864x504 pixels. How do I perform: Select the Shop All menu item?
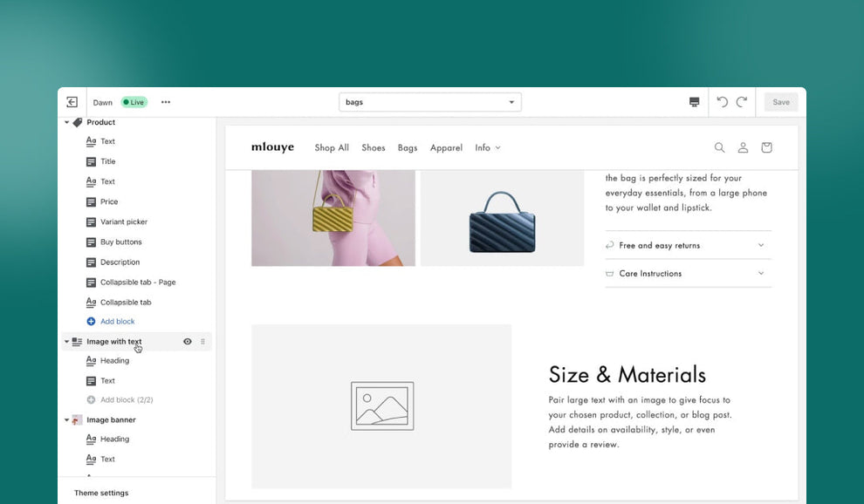click(x=332, y=147)
